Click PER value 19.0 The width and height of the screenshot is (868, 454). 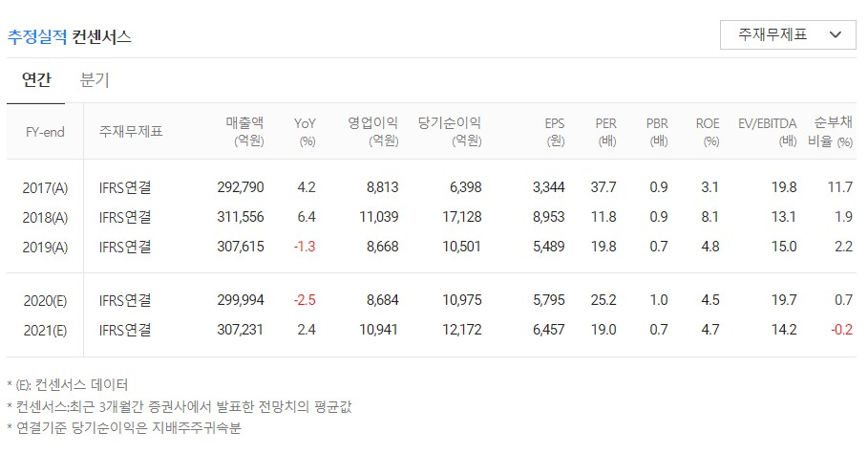tap(603, 330)
